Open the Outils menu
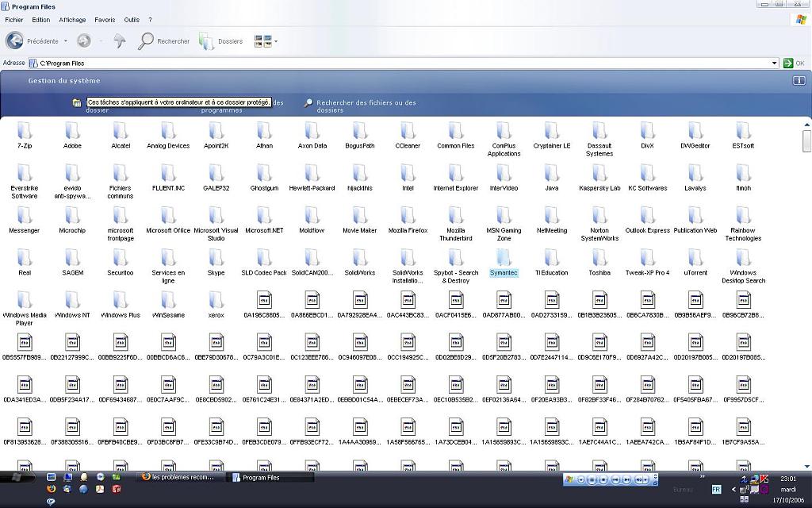 (x=132, y=20)
